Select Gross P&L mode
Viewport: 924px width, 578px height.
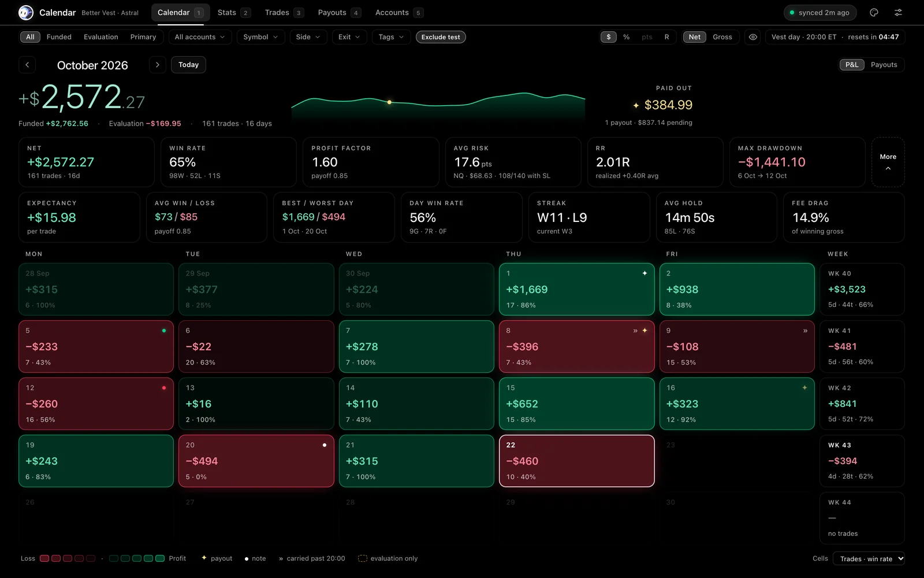click(x=722, y=37)
